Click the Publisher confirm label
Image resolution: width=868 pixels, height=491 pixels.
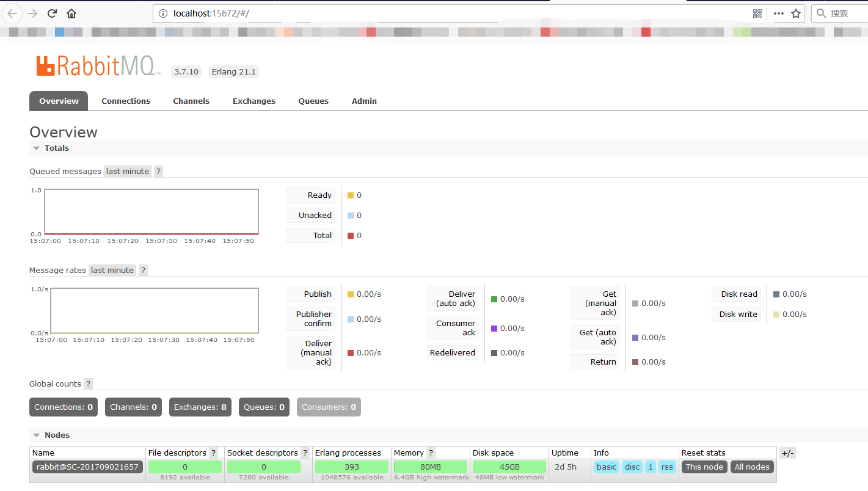pos(310,319)
